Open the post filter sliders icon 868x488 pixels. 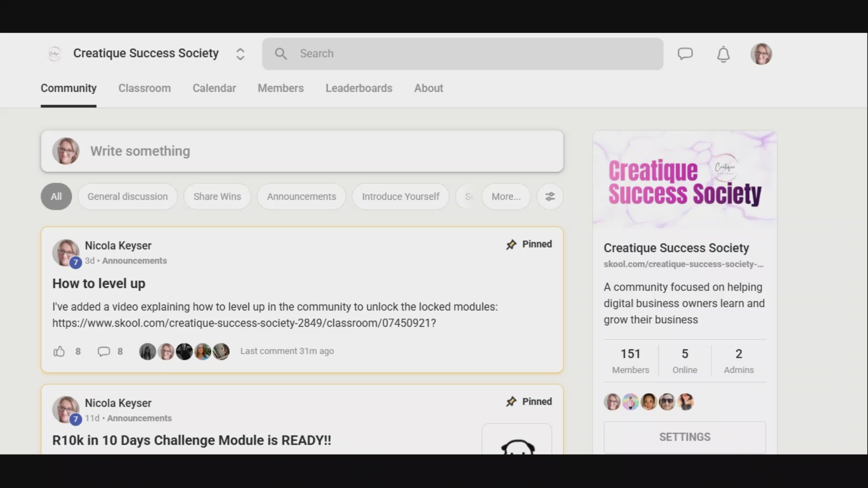point(550,197)
